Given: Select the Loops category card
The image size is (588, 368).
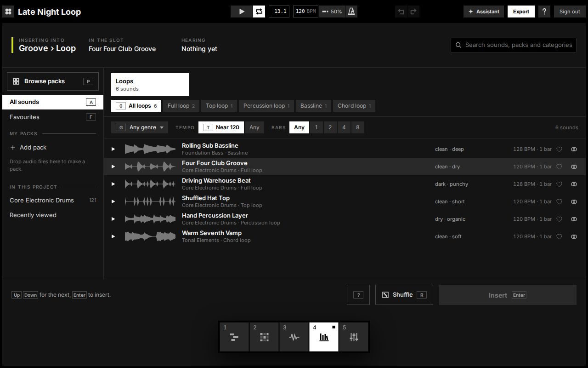Looking at the screenshot, I should tap(150, 85).
